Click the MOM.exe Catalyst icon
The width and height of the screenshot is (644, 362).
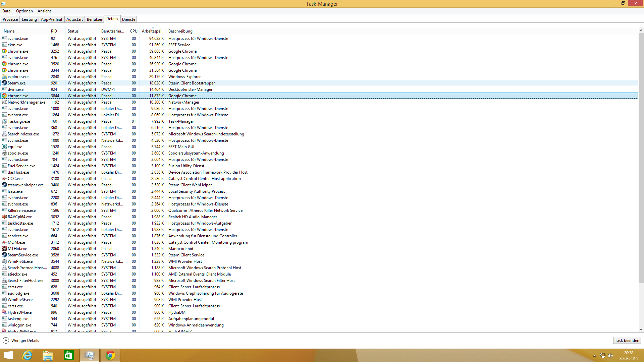[x=4, y=242]
